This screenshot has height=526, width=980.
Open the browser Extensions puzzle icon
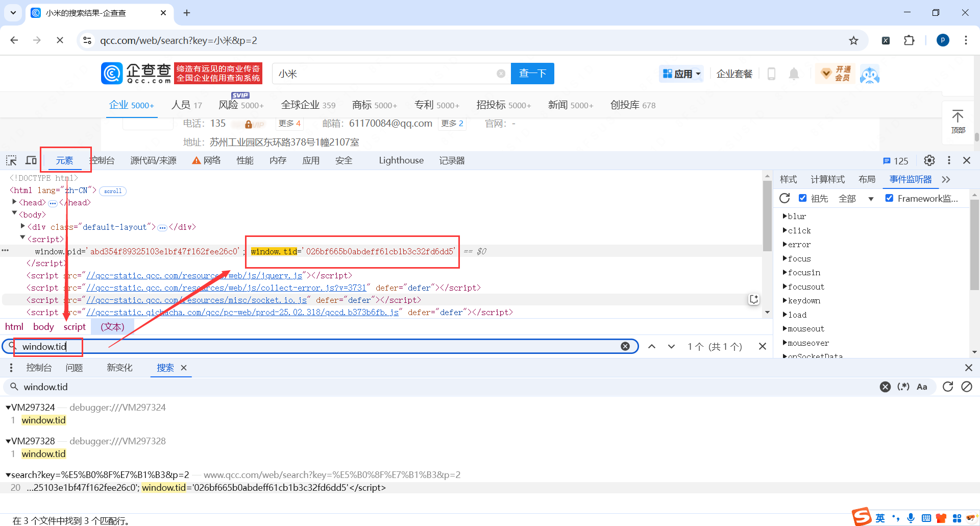(909, 40)
